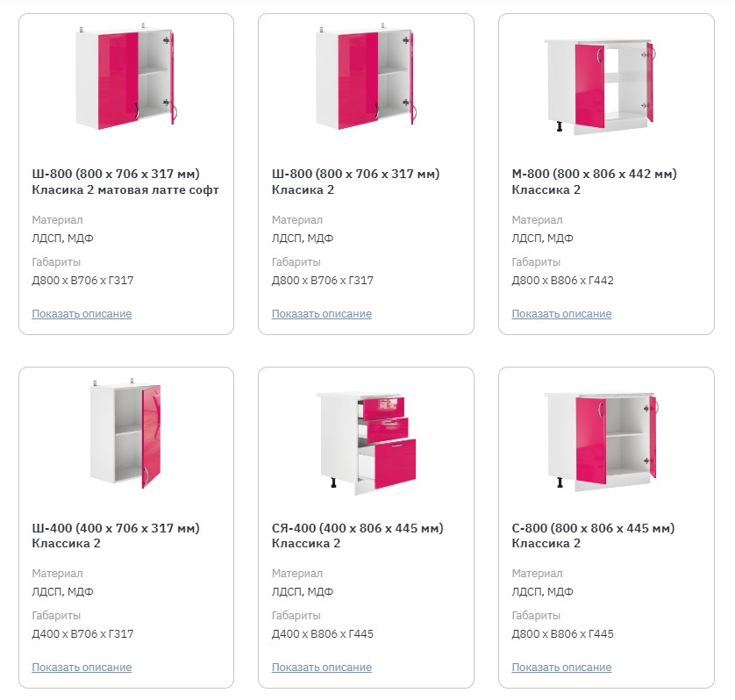Viewport: 735px width, 700px height.
Task: Click material ЛДСП, МДФ in Ш-400 card
Action: pyautogui.click(x=62, y=592)
